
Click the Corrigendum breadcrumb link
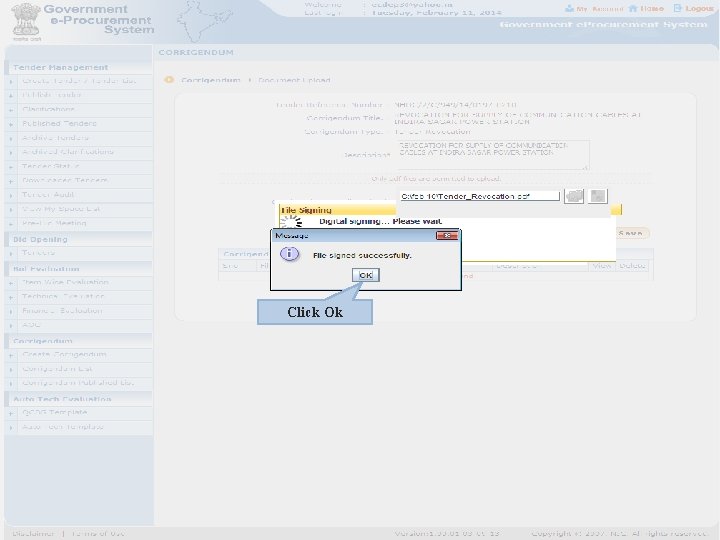(x=210, y=80)
